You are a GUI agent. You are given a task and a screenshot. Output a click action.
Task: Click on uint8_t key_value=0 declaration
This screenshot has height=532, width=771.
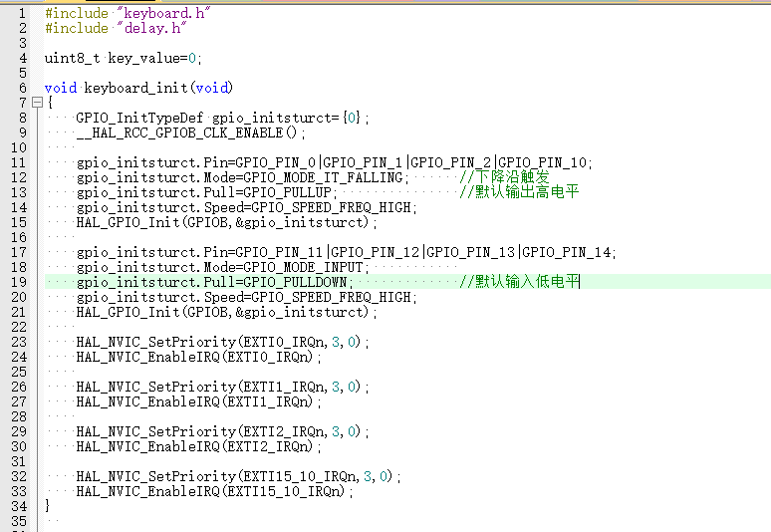tap(123, 58)
